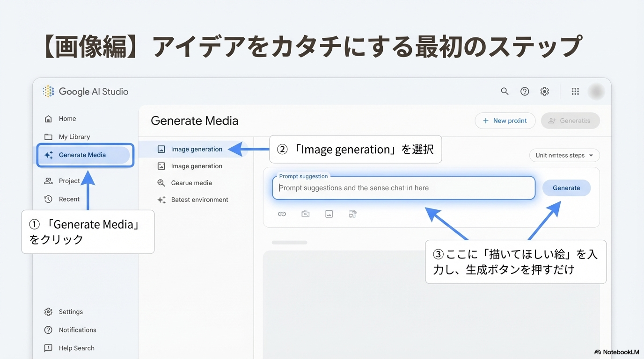Click the image icon below the prompt

(329, 214)
